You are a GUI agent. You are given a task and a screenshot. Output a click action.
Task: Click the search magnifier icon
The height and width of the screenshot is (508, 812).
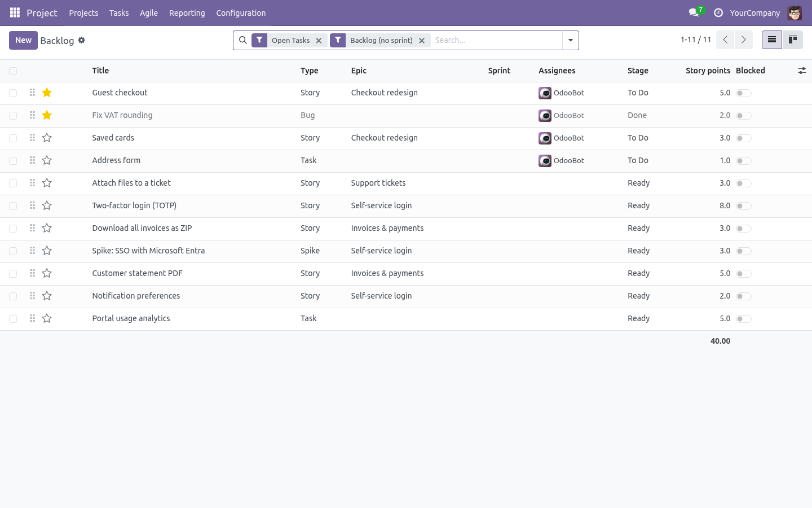(243, 40)
